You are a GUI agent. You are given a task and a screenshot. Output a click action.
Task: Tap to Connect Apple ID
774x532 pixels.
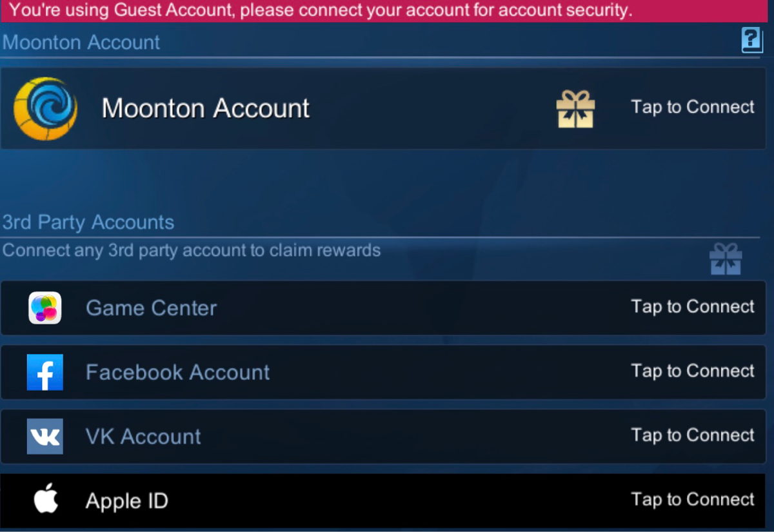[x=693, y=500]
